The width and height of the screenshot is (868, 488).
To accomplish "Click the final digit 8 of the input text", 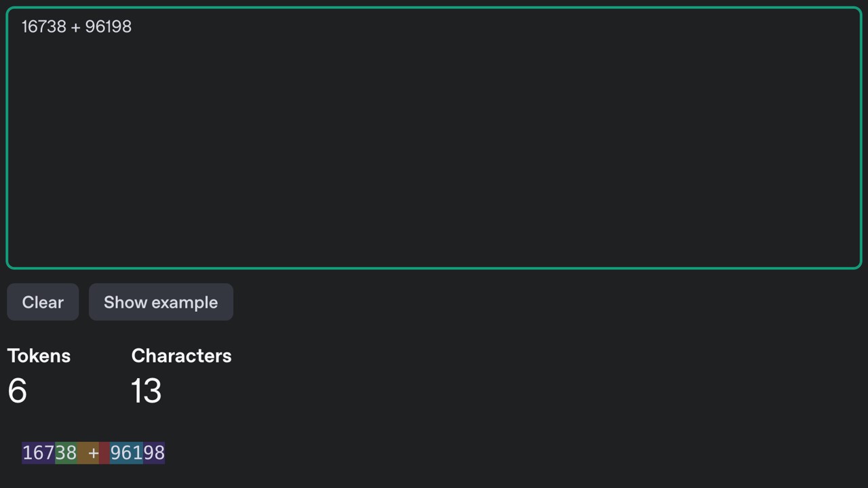I will 127,26.
